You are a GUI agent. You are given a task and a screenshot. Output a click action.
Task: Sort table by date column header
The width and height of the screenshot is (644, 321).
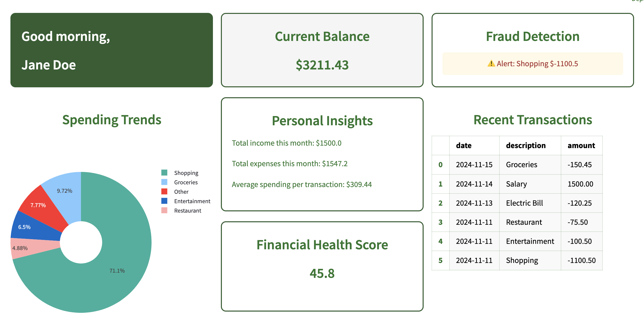(x=464, y=146)
